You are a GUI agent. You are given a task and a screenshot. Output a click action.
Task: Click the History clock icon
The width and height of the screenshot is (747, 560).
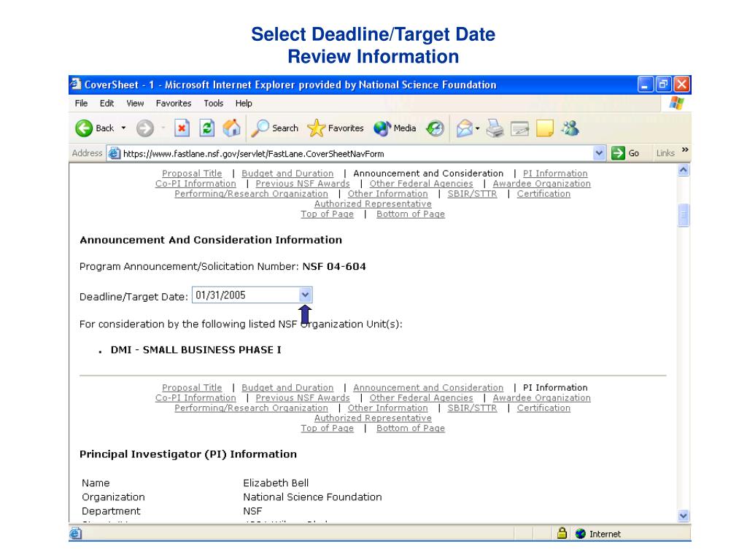tap(435, 128)
